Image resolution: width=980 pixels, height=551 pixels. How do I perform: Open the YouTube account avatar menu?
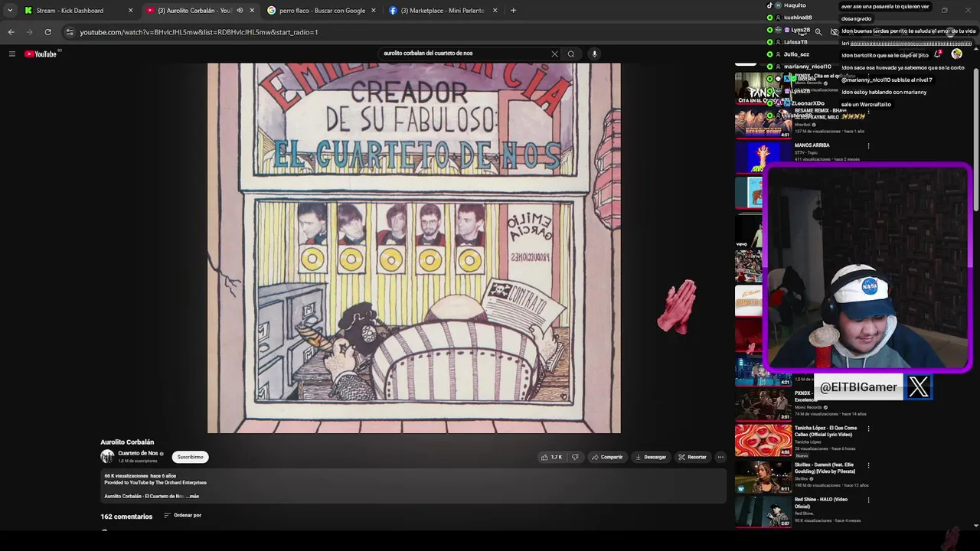[956, 54]
